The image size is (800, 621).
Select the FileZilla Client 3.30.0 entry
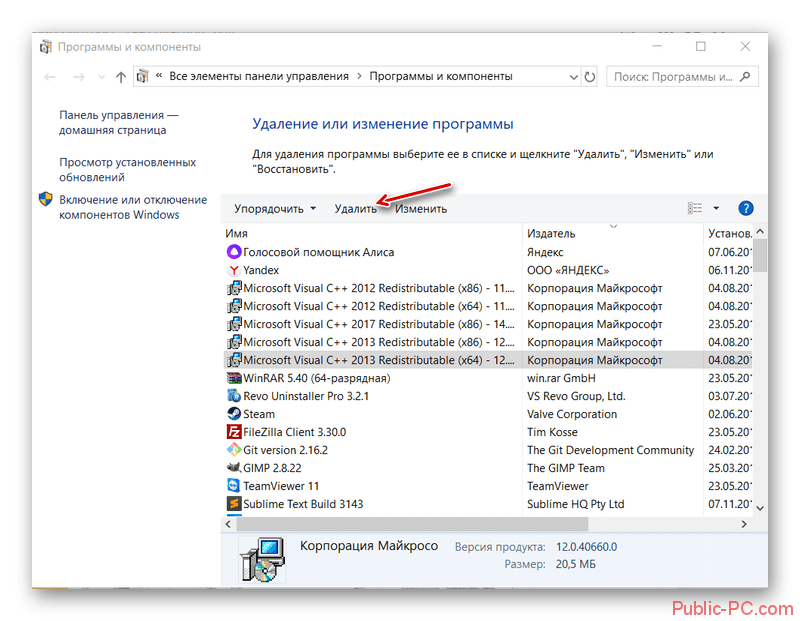[x=294, y=432]
